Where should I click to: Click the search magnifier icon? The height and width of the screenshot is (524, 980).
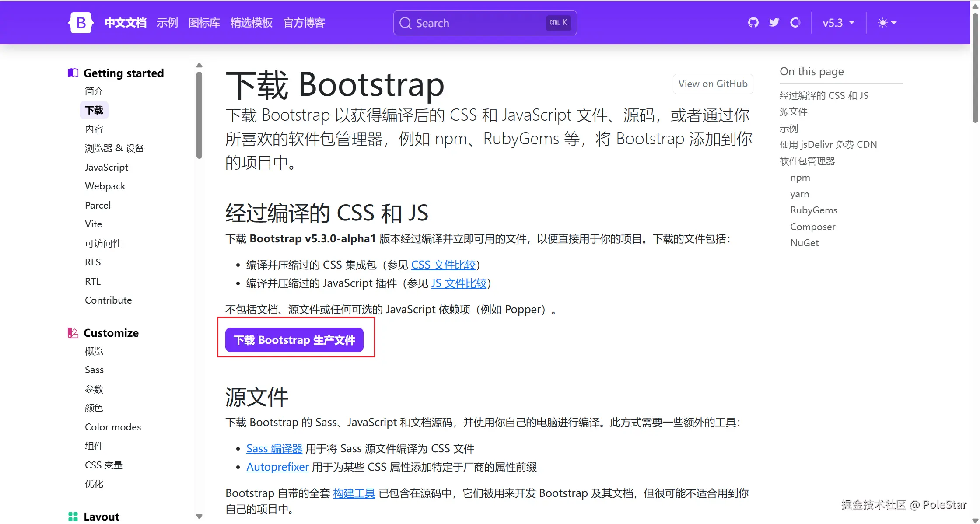coord(406,23)
